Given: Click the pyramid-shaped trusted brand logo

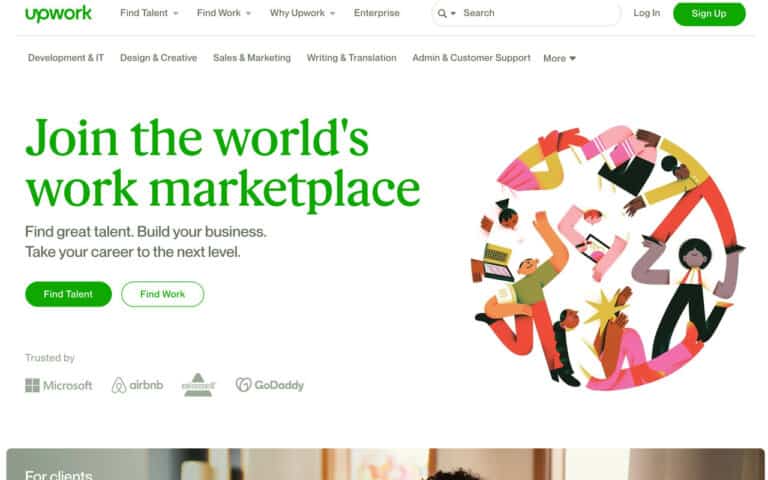Looking at the screenshot, I should tap(198, 384).
